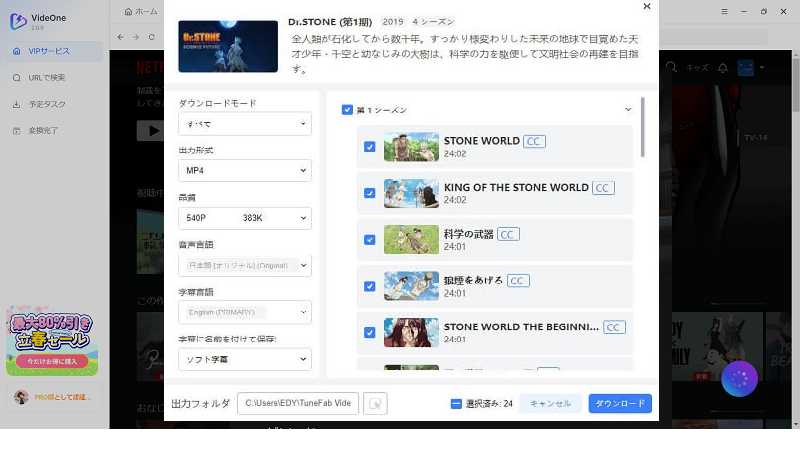Screen dimensions: 800x452
Task: Uncheck KING OF THE STONE WORLD episode
Action: tap(370, 193)
